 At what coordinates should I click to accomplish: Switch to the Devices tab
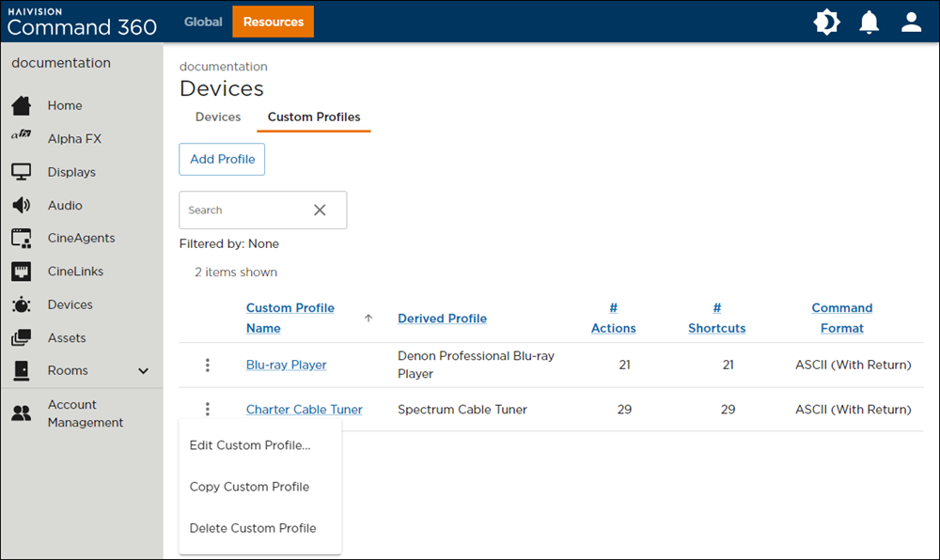click(217, 117)
